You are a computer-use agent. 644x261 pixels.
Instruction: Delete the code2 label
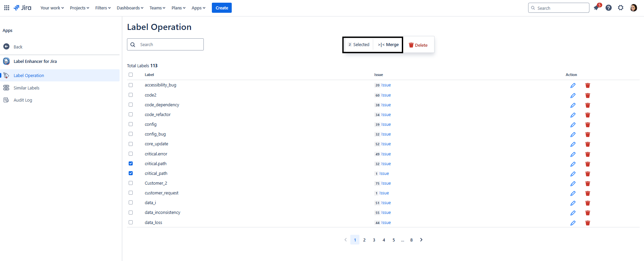click(x=588, y=96)
